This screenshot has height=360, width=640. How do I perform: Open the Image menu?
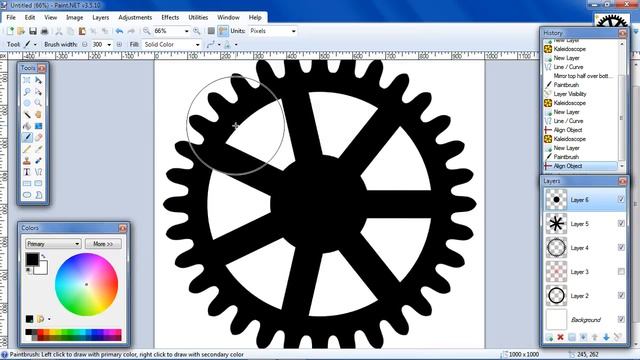(x=74, y=18)
